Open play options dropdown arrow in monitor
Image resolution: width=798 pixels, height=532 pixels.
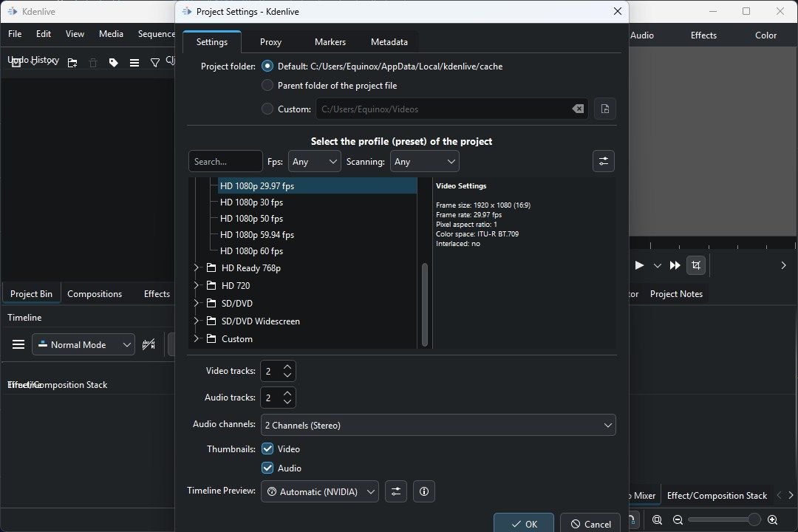[658, 265]
